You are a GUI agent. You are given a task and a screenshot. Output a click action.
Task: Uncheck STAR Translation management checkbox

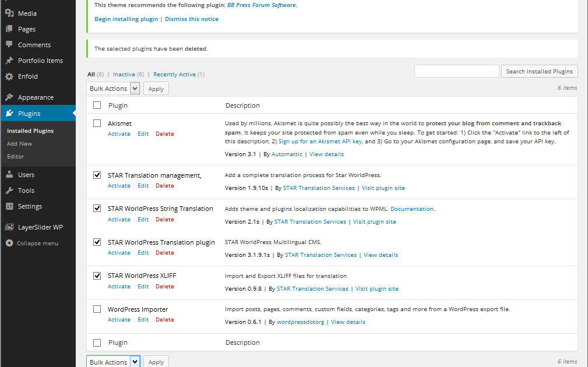[97, 175]
